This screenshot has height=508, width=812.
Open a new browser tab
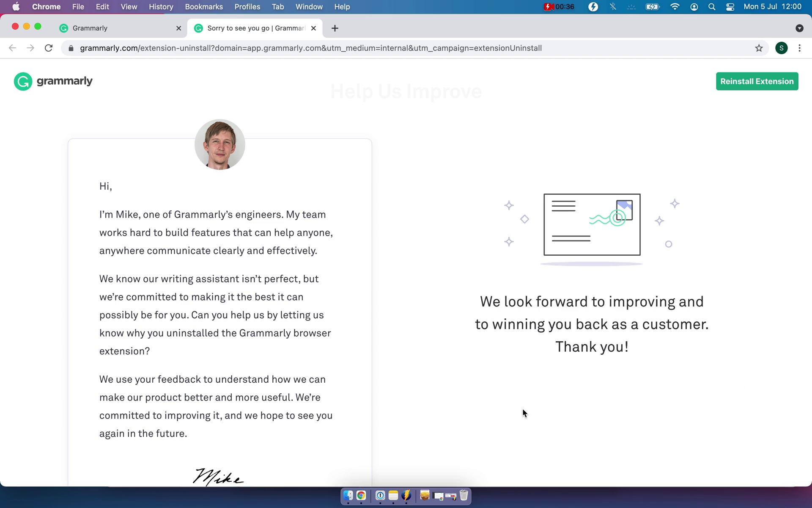coord(335,28)
